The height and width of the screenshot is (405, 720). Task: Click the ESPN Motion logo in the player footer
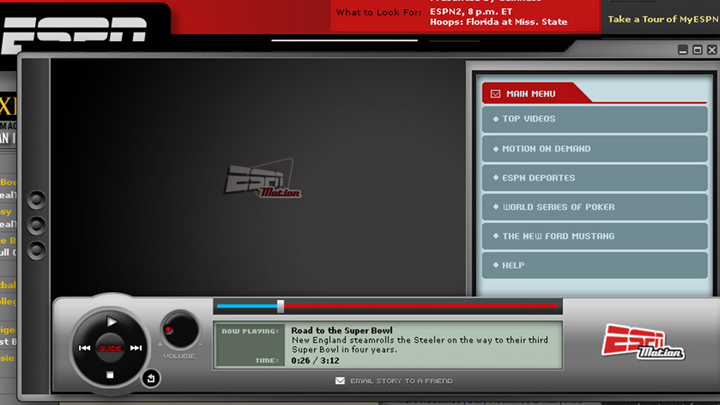[643, 342]
